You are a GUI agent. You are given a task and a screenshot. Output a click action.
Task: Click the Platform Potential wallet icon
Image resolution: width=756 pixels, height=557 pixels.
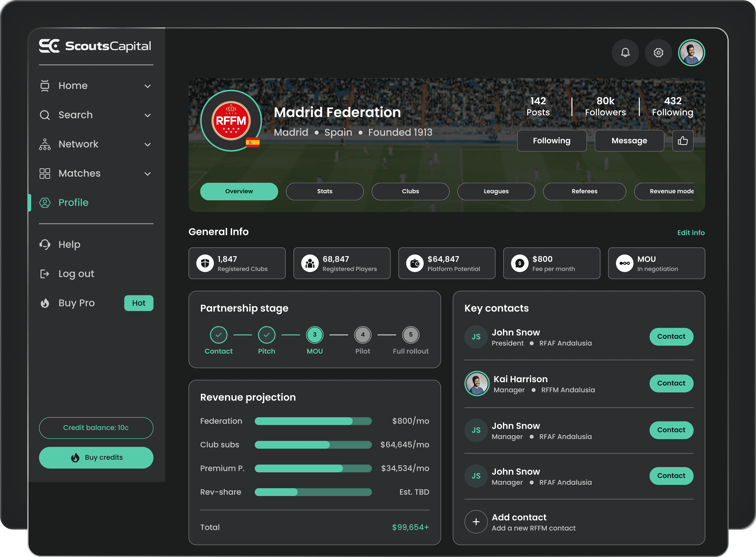[x=415, y=263]
